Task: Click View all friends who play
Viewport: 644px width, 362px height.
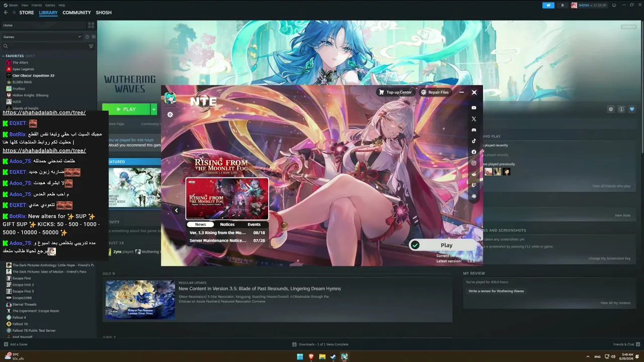Action: [x=611, y=186]
